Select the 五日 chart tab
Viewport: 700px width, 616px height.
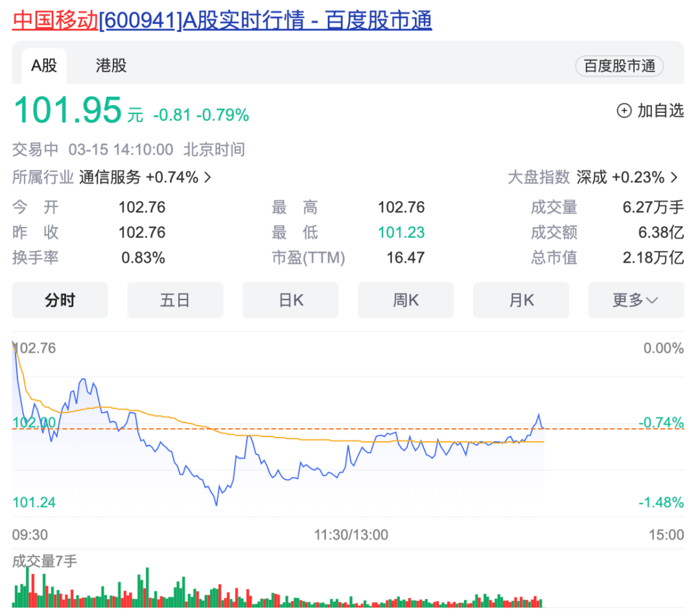(x=175, y=300)
